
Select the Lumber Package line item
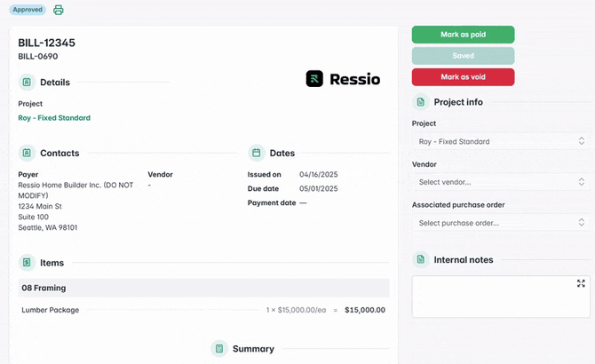tap(51, 310)
